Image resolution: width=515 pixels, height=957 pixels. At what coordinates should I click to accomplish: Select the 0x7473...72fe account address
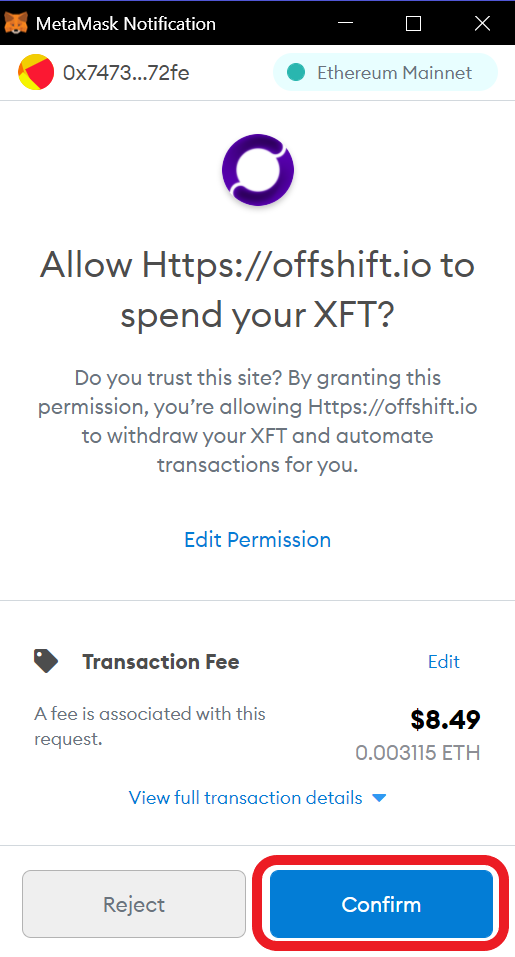(126, 73)
